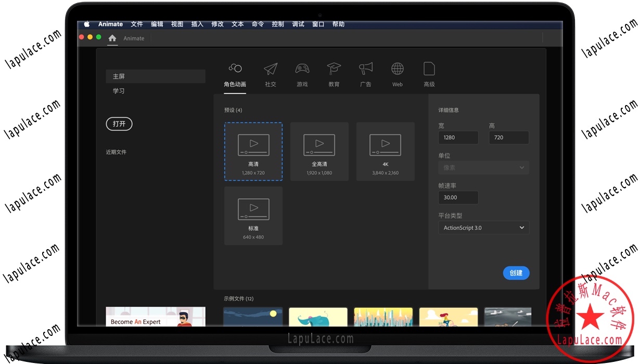Open the 社交 social presets icon
Screen dimensions: 640x364
(x=271, y=70)
